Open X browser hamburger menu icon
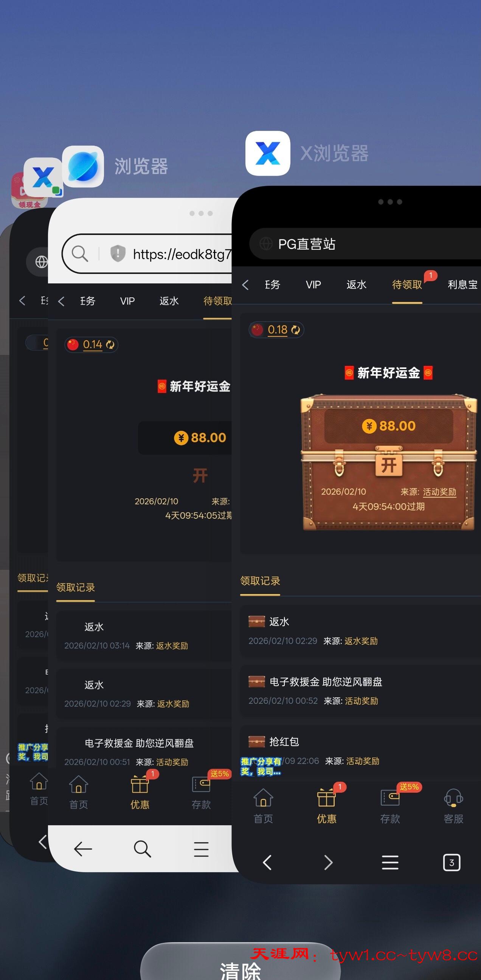The image size is (481, 980). coord(390,862)
